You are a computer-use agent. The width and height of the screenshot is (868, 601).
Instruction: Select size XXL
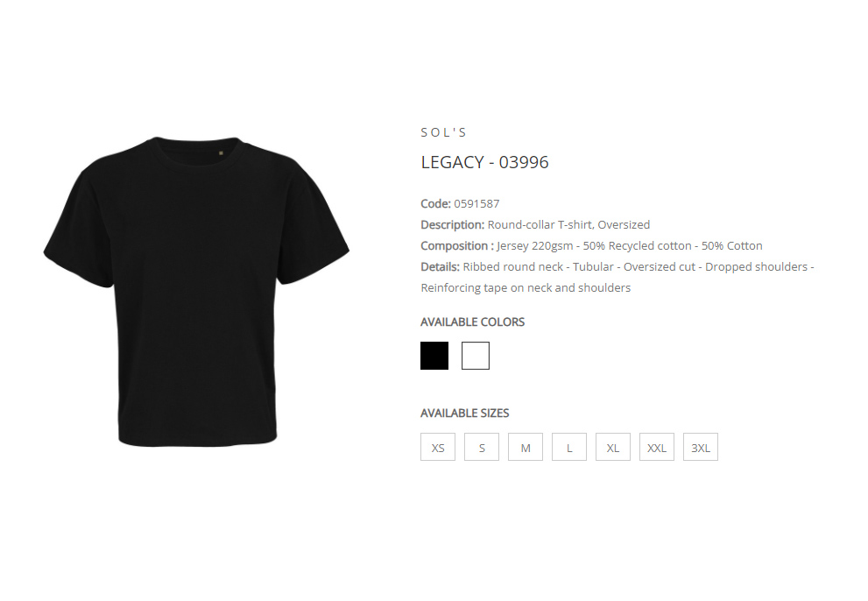point(657,447)
